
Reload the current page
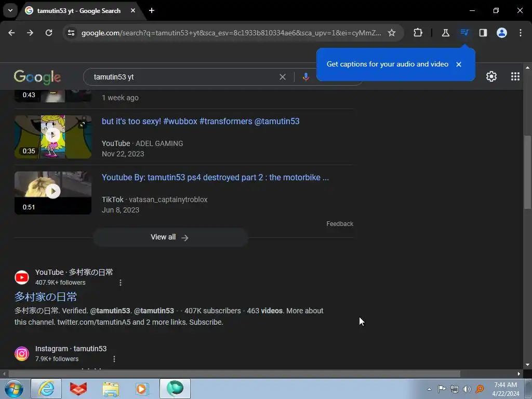tap(49, 33)
